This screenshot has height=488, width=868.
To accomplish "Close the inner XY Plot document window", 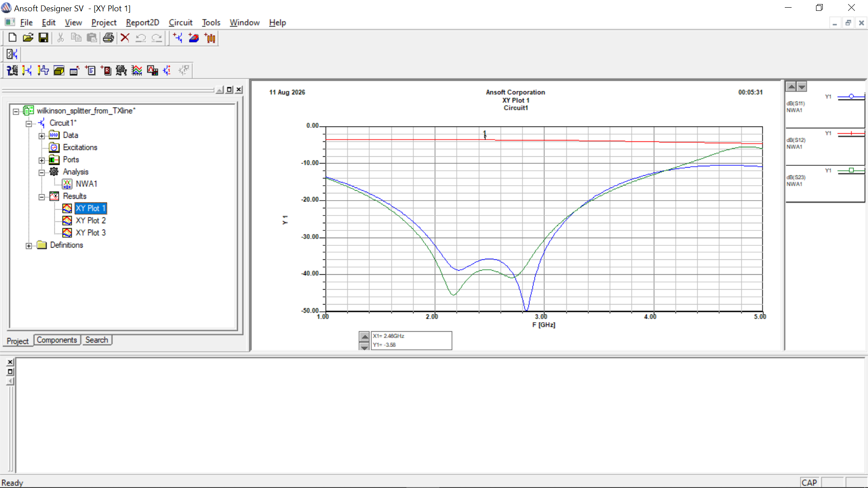I will pos(861,23).
